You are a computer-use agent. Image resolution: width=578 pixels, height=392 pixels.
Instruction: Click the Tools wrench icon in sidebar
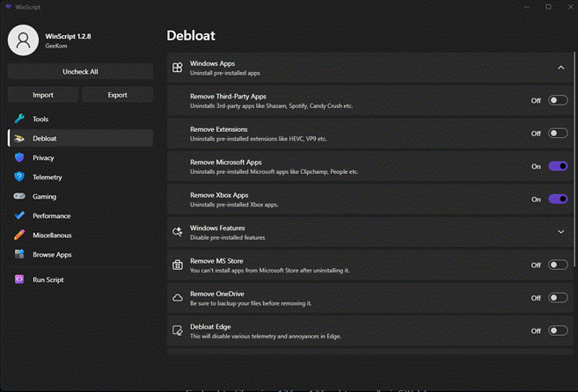pos(19,119)
